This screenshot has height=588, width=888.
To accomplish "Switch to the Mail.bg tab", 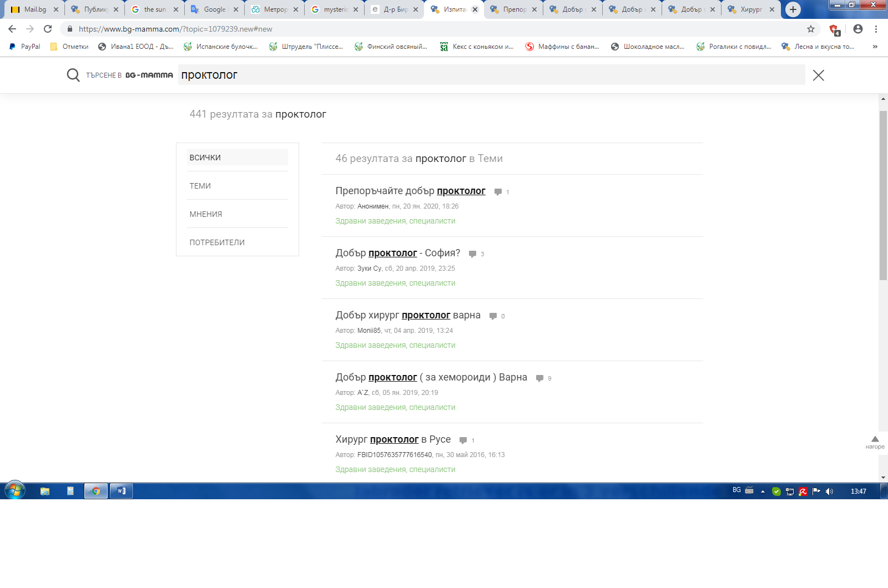I will pyautogui.click(x=34, y=9).
